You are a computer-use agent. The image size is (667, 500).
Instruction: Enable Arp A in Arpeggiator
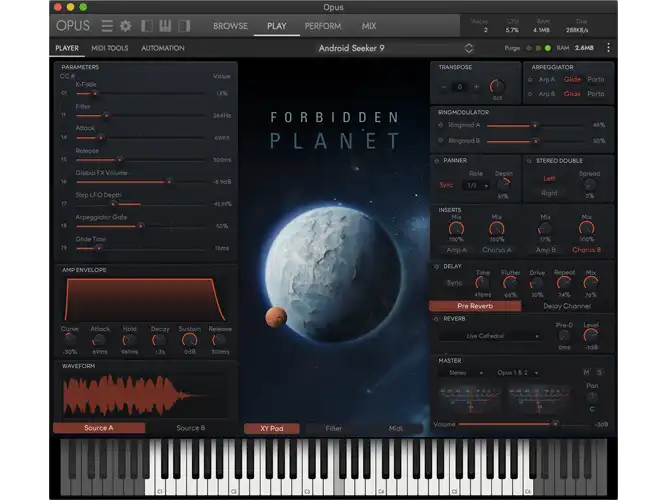click(530, 80)
